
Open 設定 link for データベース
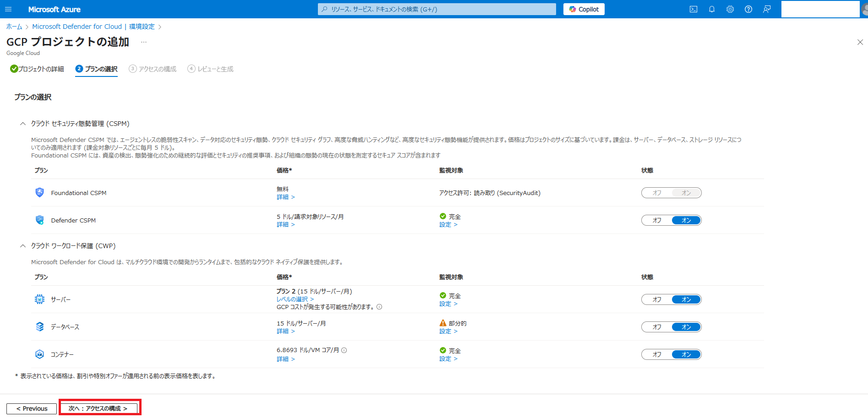coord(448,331)
